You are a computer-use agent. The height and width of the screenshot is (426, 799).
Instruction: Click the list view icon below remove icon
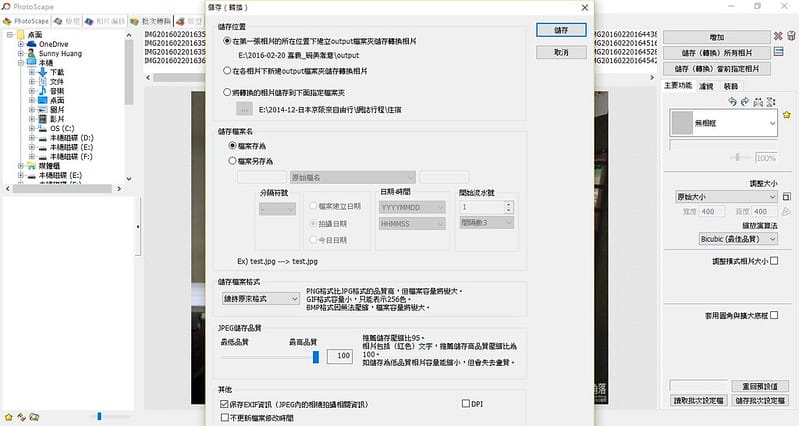coord(778,53)
